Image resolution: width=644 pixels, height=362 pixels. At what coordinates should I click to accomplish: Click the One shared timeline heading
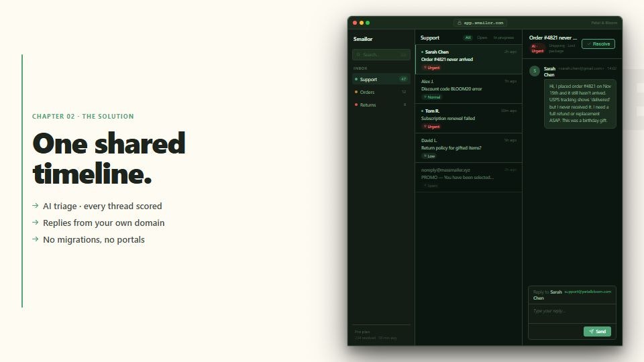pos(109,158)
